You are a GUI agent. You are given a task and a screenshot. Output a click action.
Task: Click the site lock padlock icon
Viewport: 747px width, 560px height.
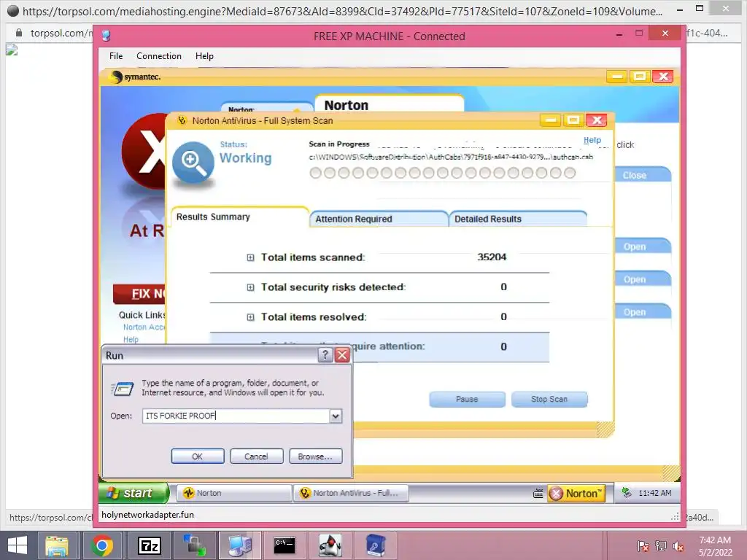[x=19, y=33]
